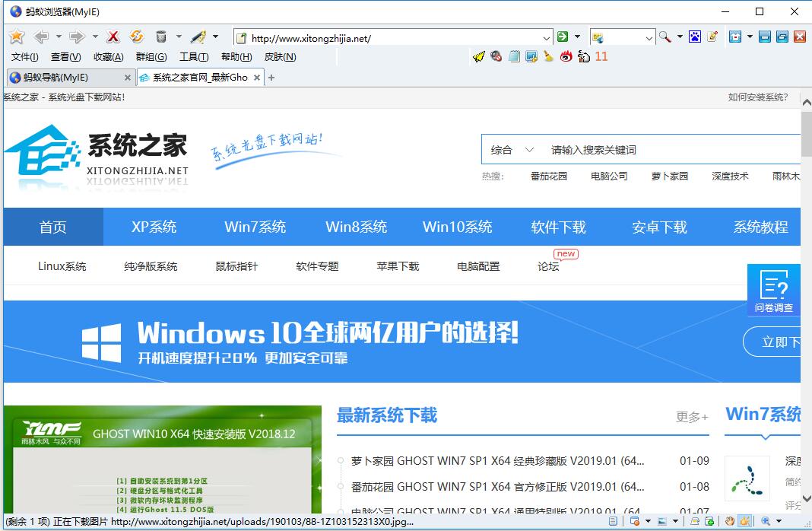The image size is (812, 531).
Task: Click the Win7系统 navigation link
Action: click(x=255, y=227)
